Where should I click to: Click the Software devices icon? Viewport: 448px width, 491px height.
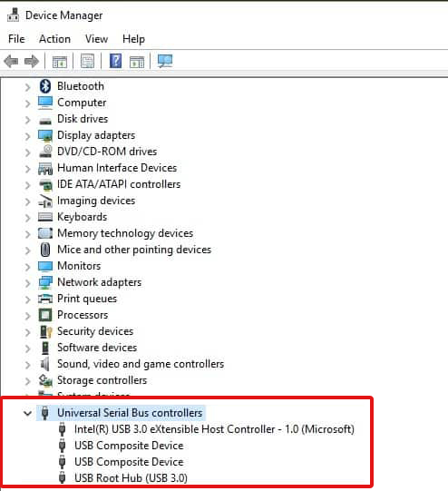[x=45, y=348]
